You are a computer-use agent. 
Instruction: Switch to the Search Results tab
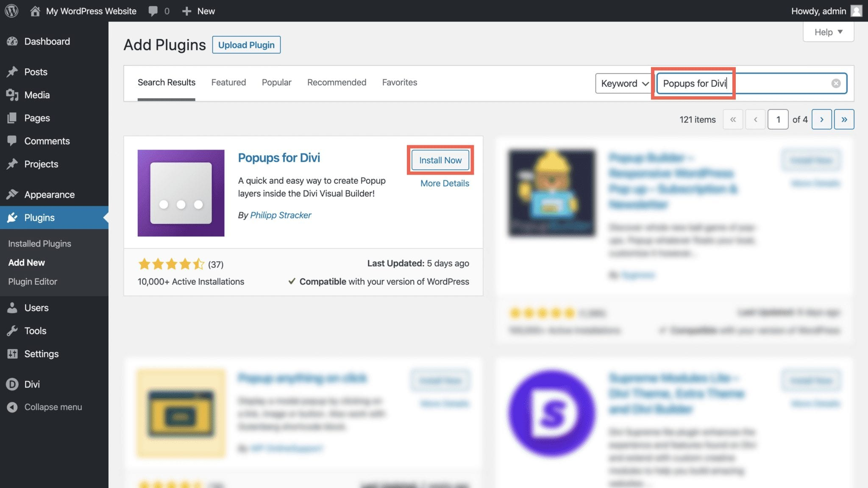(166, 82)
